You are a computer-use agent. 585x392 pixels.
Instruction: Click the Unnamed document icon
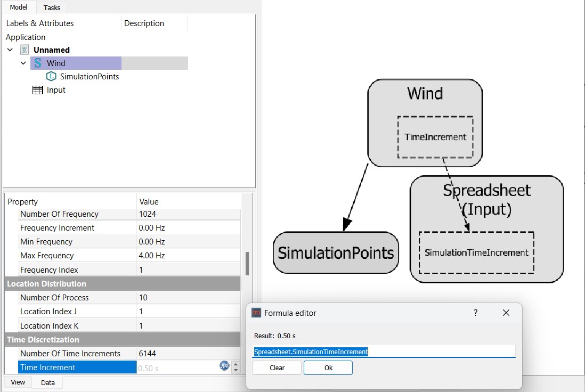tap(25, 50)
